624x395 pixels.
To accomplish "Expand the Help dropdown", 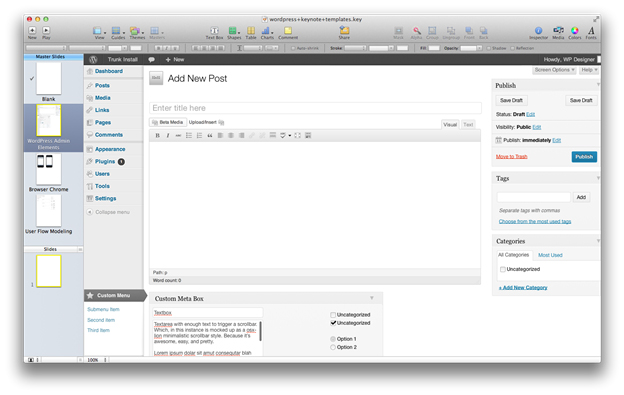I will (589, 70).
